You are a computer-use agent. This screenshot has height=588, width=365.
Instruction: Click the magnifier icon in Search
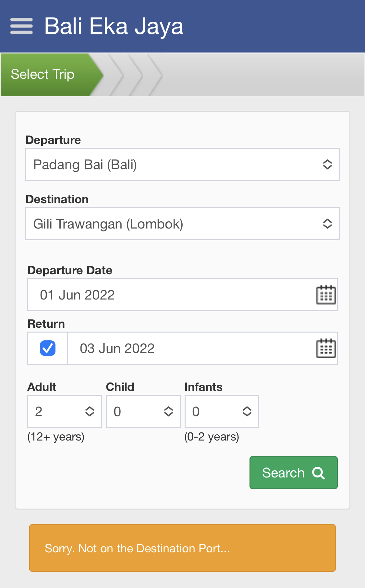pos(318,473)
